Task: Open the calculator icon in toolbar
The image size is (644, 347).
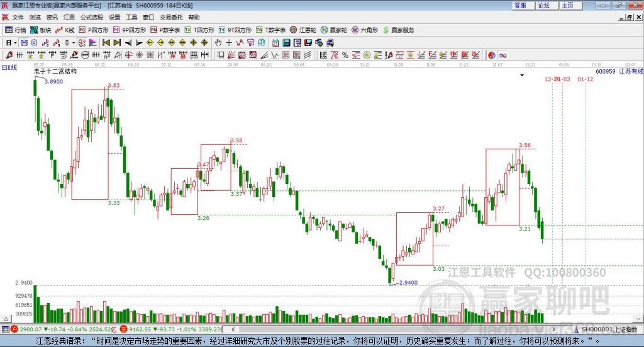Action: point(287,43)
